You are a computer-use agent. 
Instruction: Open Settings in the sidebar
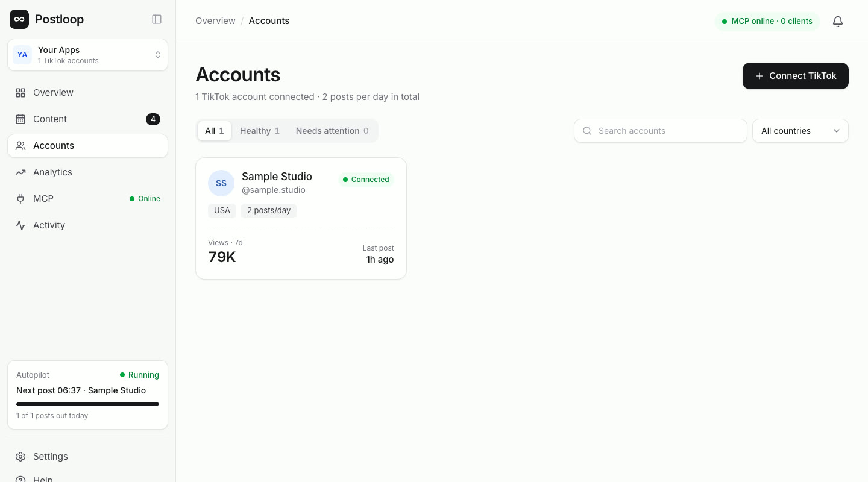pos(87,457)
